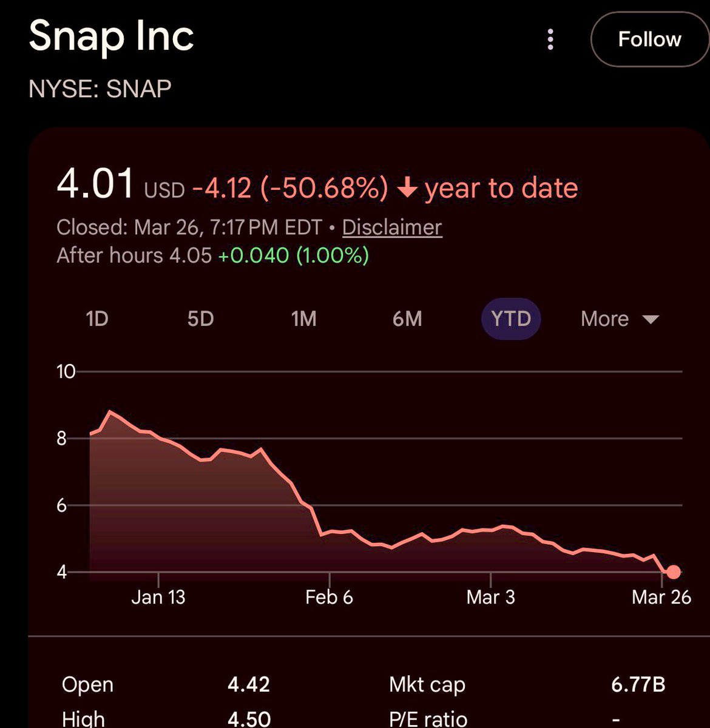This screenshot has height=728, width=710.
Task: Select the 1M chart range
Action: [303, 318]
